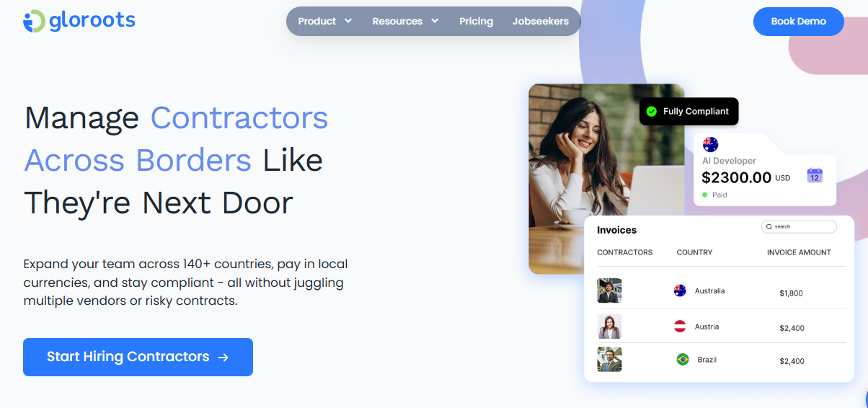The image size is (868, 408).
Task: Open the Pricing menu item
Action: [x=476, y=21]
